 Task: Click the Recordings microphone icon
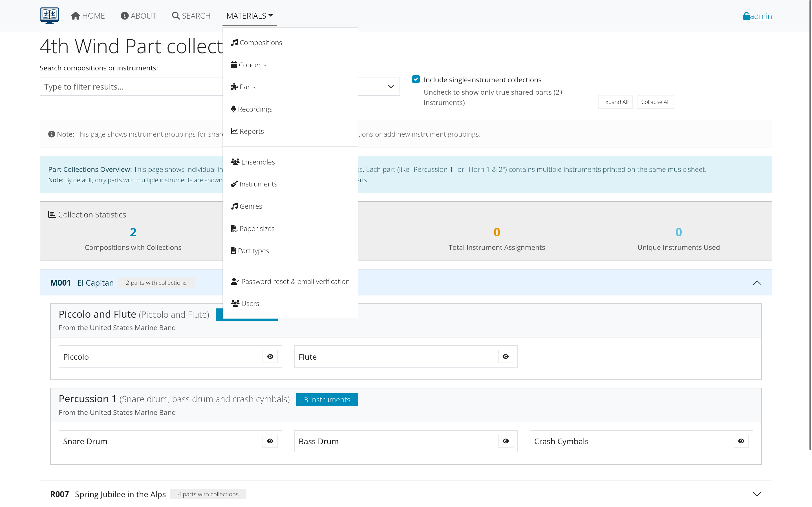click(x=233, y=109)
